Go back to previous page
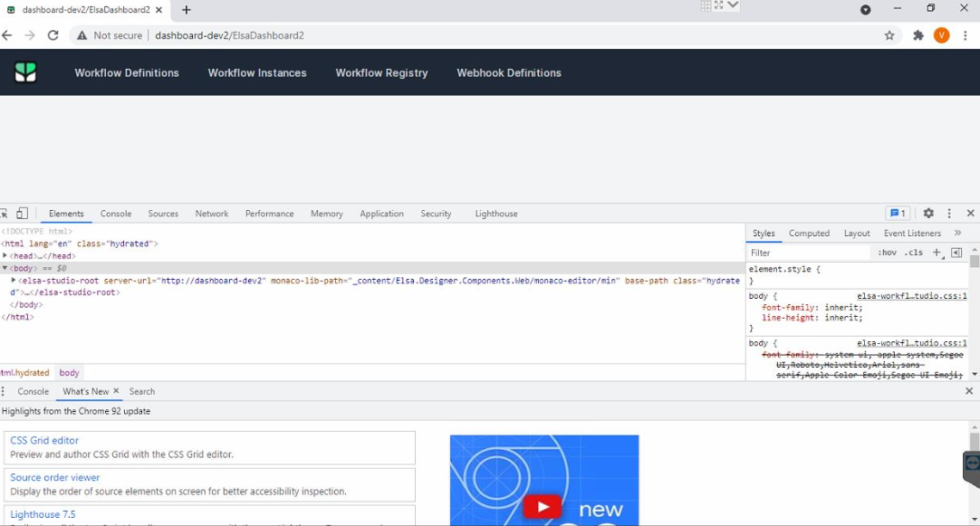 point(7,35)
